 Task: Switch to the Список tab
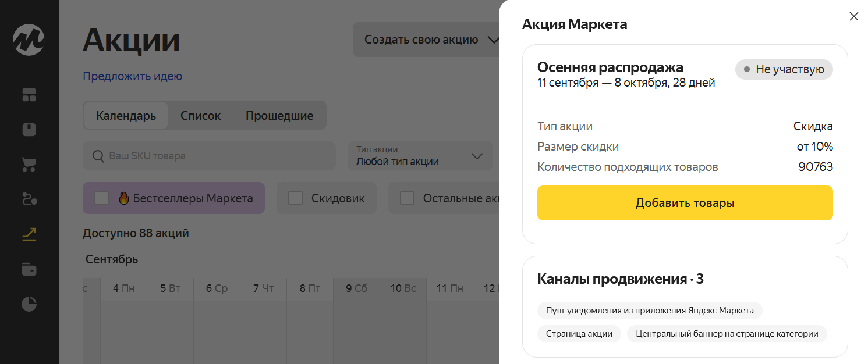pyautogui.click(x=200, y=115)
